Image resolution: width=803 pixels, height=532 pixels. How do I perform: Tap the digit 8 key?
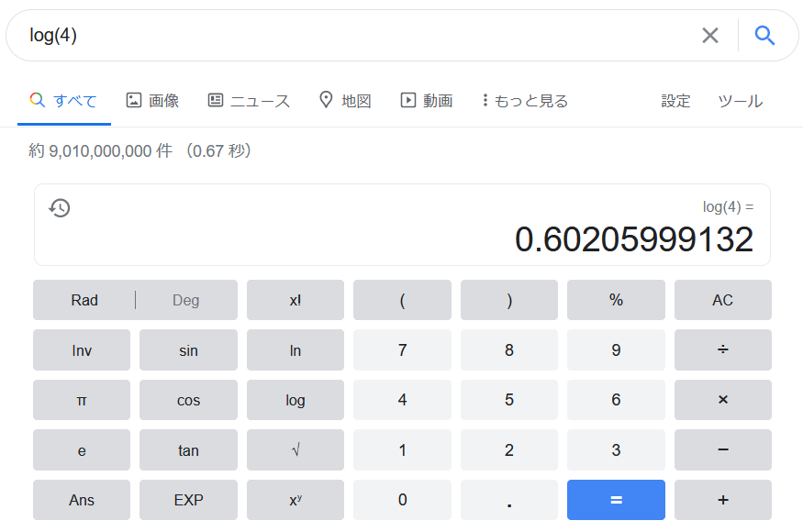pyautogui.click(x=509, y=350)
